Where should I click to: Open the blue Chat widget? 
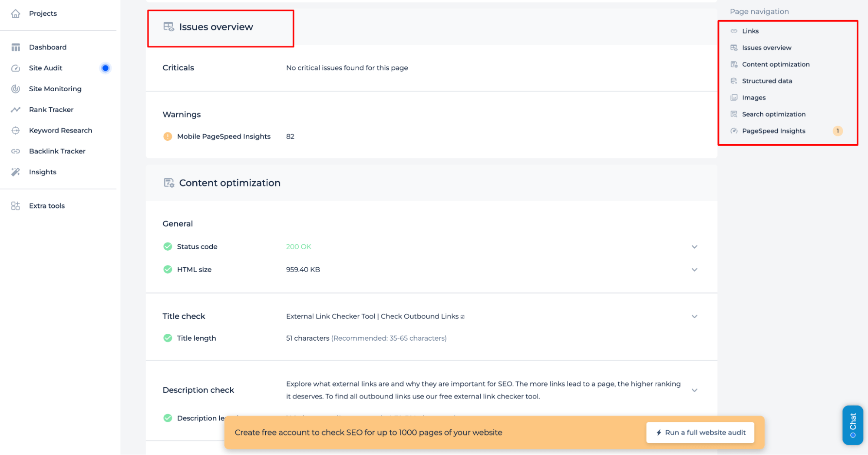point(852,425)
